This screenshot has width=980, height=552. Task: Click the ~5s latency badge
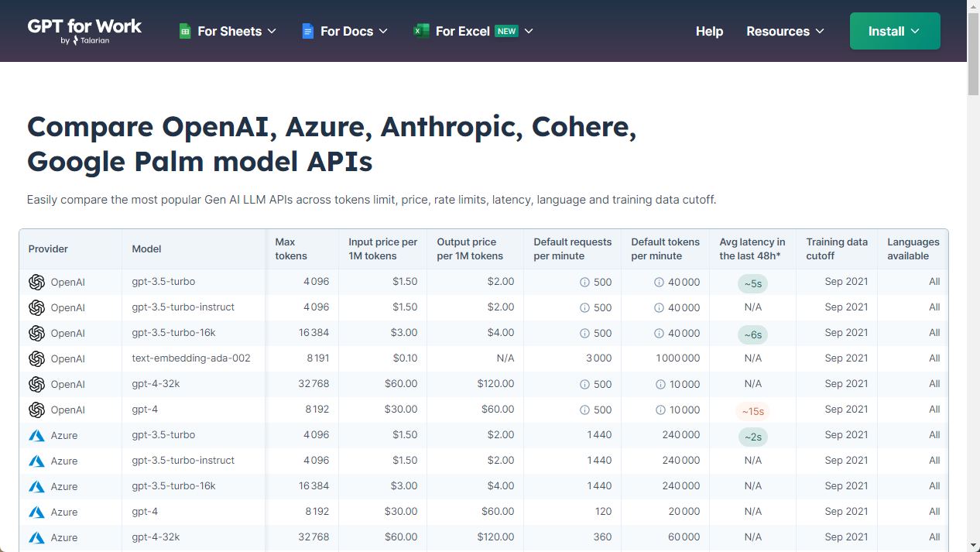pyautogui.click(x=752, y=284)
